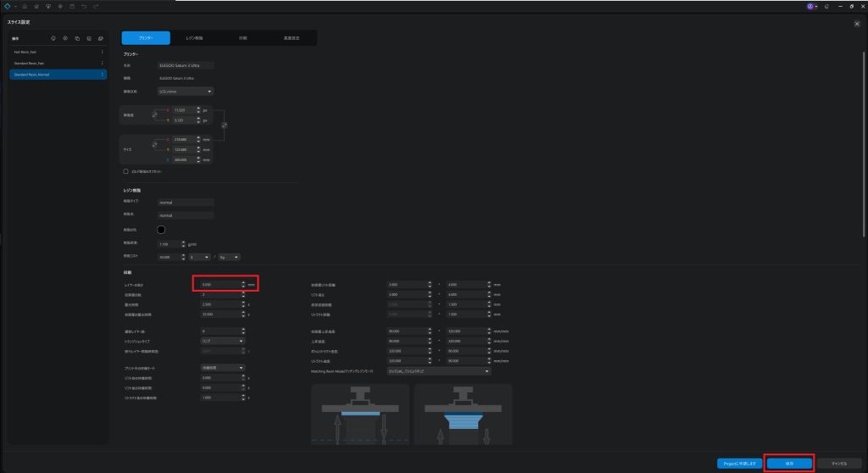Click the blue 保存 save button
Viewport: 868px width, 473px height.
pyautogui.click(x=789, y=464)
